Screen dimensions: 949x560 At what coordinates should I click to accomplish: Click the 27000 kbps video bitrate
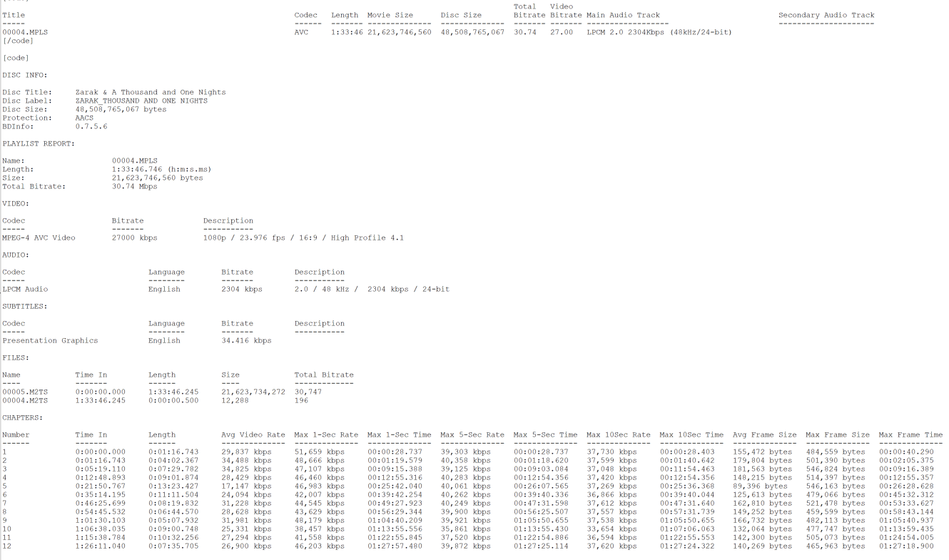tap(134, 238)
